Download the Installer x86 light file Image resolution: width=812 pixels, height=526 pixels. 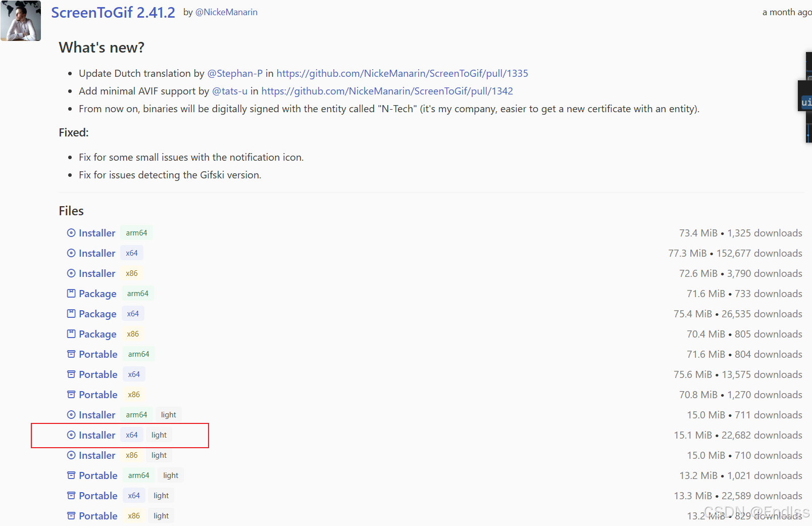97,455
